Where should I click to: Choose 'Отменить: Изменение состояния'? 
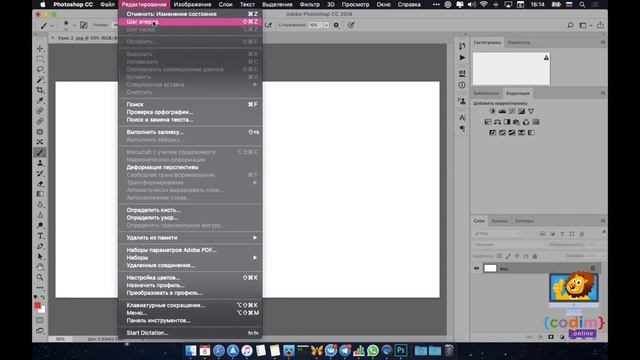point(190,14)
